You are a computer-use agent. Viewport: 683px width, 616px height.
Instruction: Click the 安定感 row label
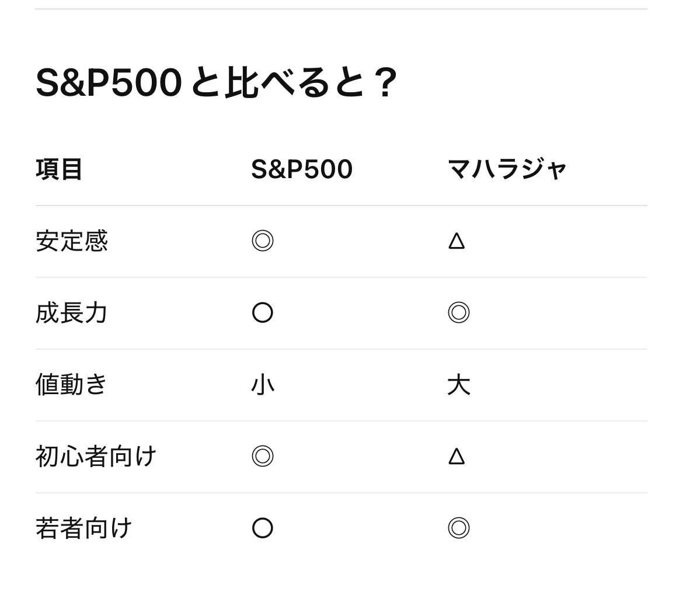click(x=71, y=241)
